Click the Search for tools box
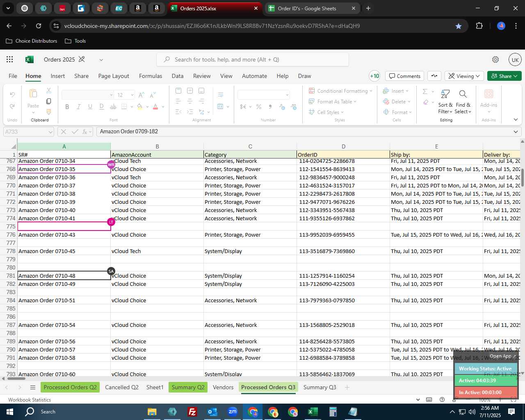525x420 pixels. 253,59
